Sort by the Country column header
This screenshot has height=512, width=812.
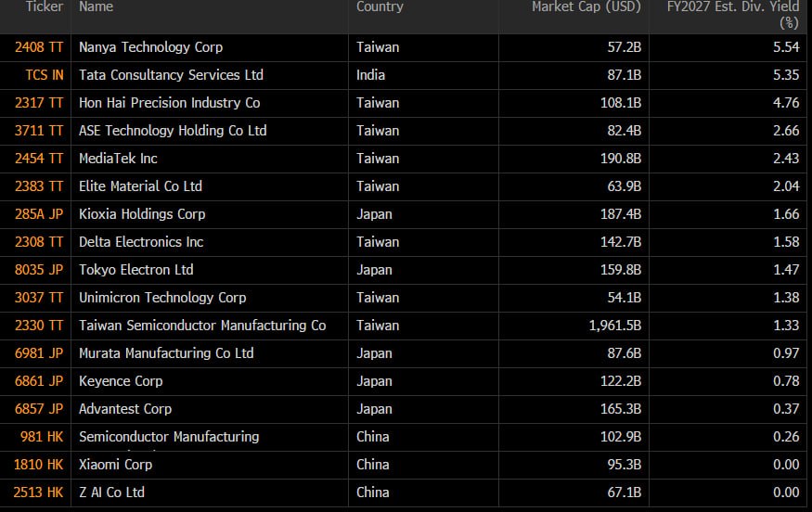380,6
